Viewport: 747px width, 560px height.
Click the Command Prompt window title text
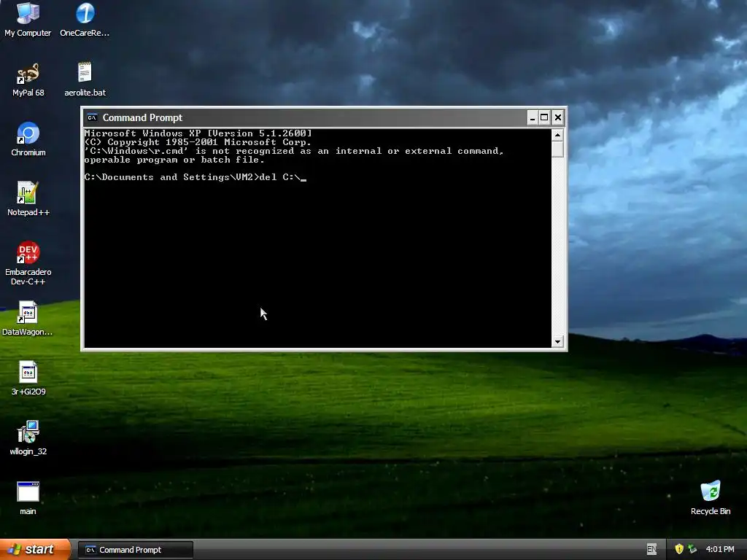[142, 117]
